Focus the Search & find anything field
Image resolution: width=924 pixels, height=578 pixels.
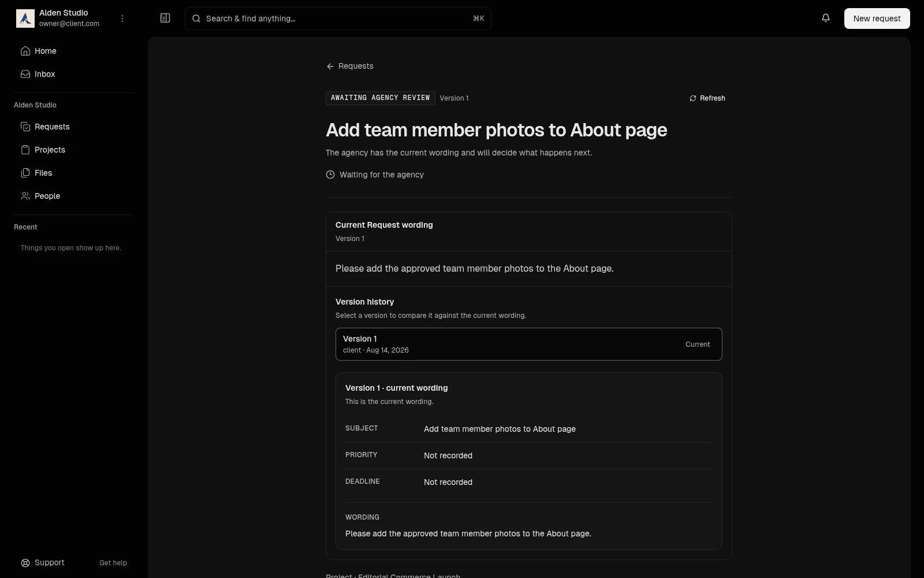point(338,18)
